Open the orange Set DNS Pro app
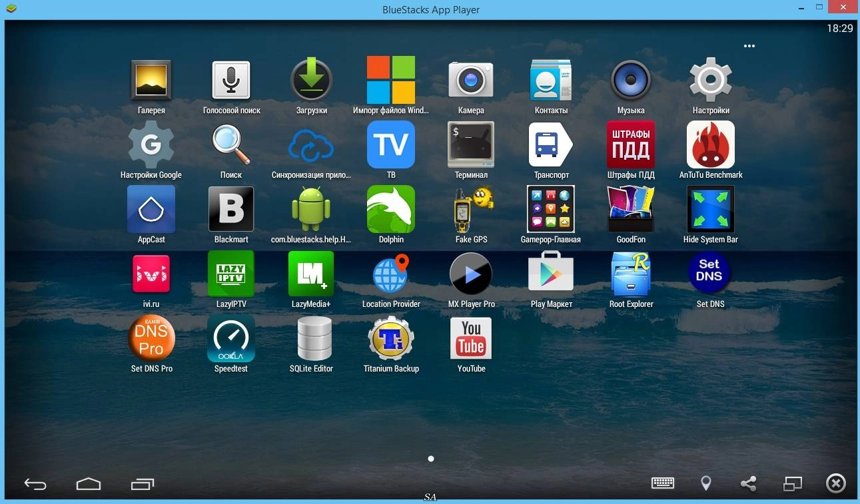Viewport: 860px width, 504px height. (x=151, y=338)
